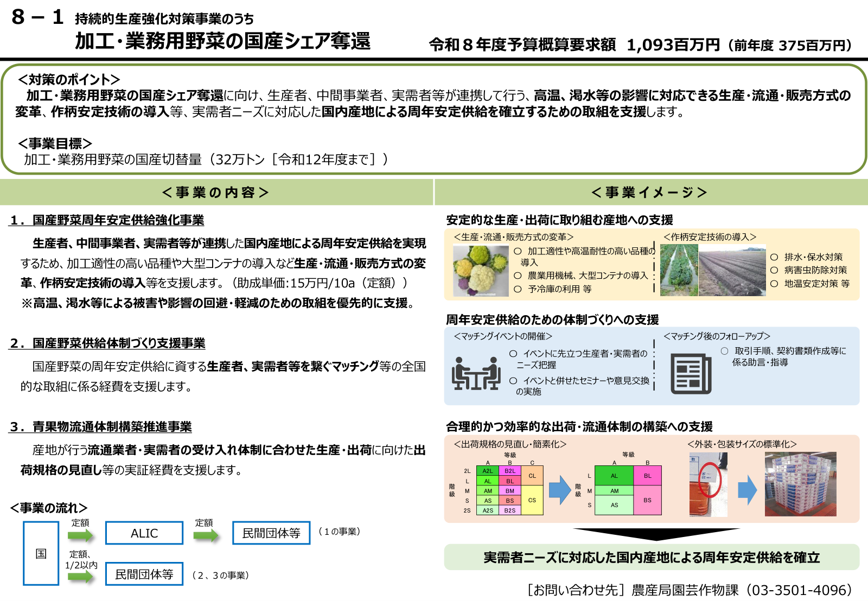Click the bullet 予冷庫の利用 等
Image resolution: width=868 pixels, height=601 pixels.
(553, 289)
